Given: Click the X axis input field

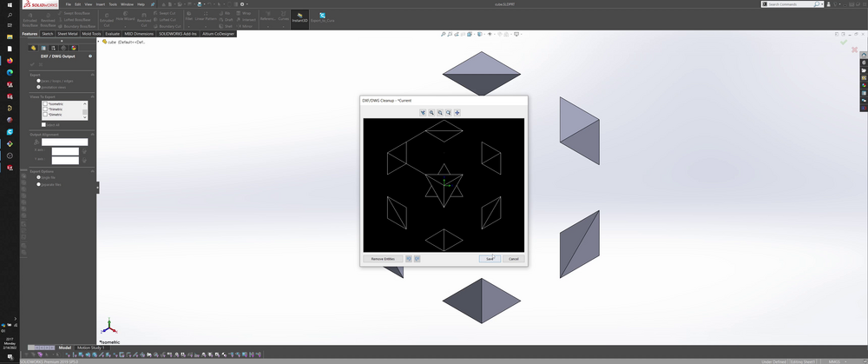Looking at the screenshot, I should (x=65, y=151).
